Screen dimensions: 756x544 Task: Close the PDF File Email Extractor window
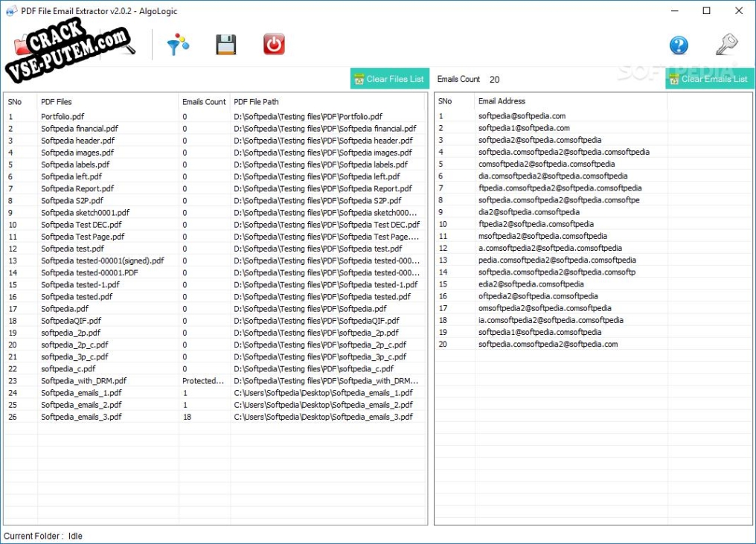point(739,10)
